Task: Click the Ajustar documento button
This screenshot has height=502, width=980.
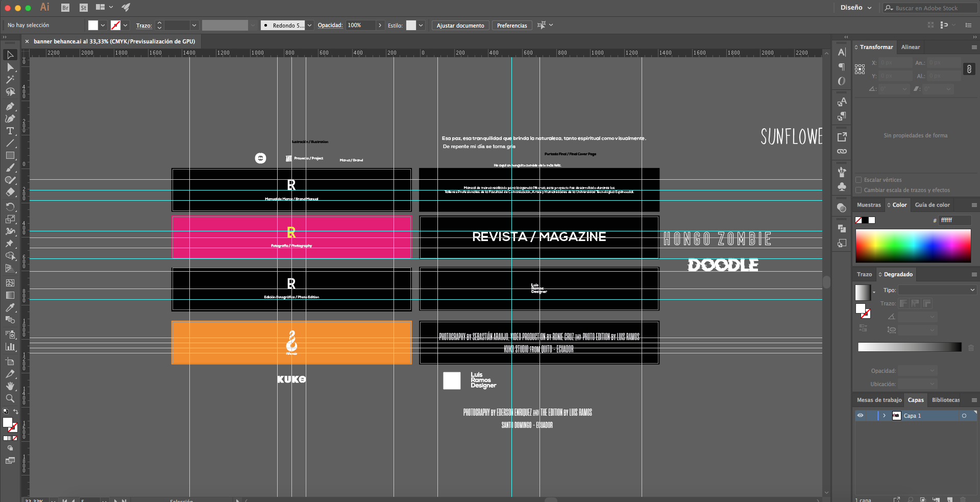Action: tap(460, 26)
